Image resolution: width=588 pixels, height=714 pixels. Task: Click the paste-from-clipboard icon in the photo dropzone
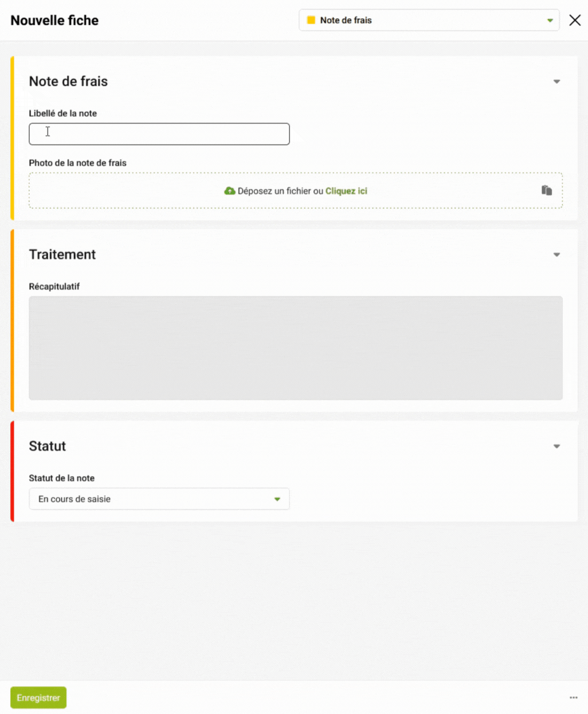click(547, 190)
